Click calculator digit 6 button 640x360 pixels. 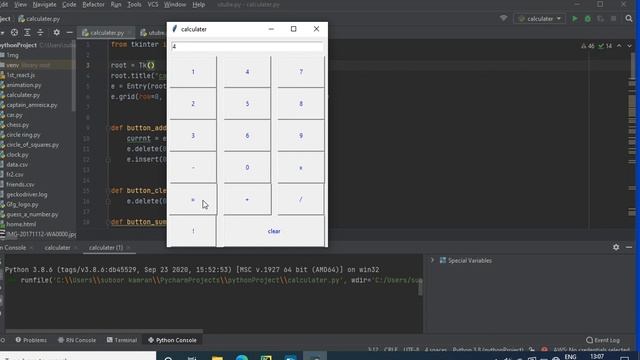click(x=247, y=136)
